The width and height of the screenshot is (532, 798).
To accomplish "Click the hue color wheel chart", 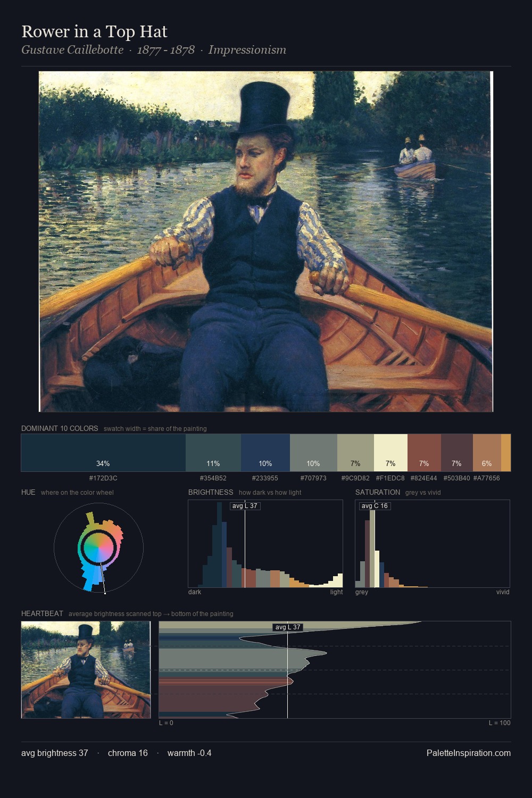I will (98, 547).
